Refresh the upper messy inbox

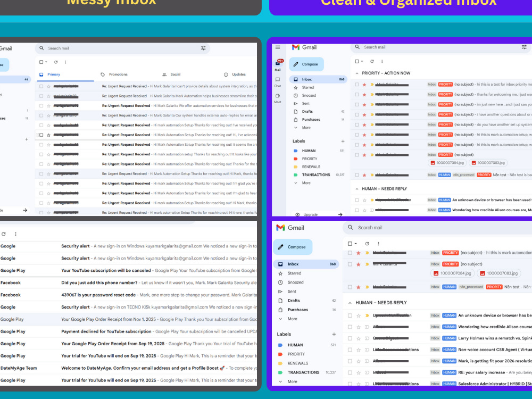coord(56,62)
